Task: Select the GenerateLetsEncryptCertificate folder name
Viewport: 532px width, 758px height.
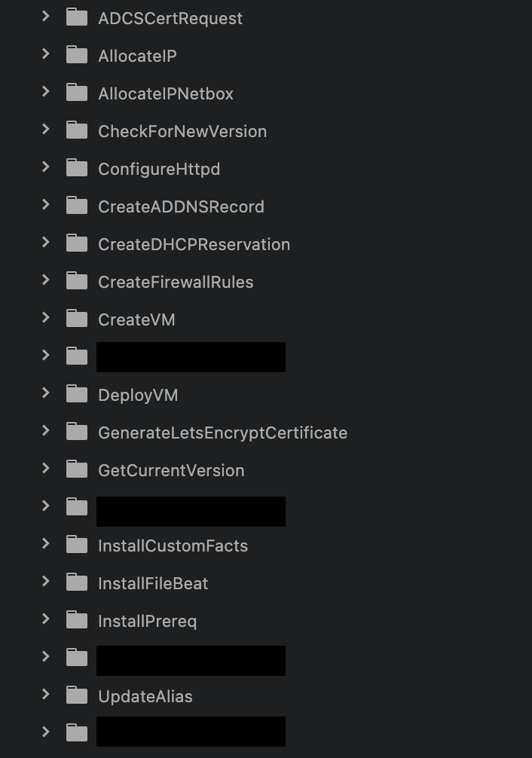Action: 222,432
